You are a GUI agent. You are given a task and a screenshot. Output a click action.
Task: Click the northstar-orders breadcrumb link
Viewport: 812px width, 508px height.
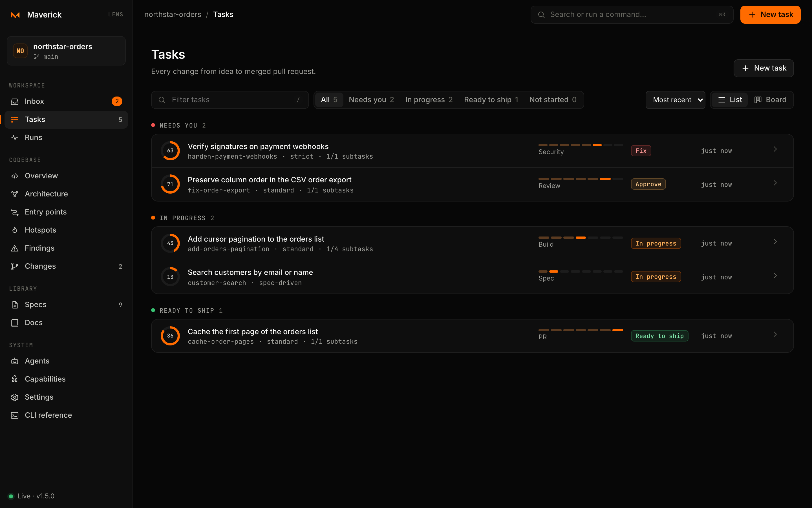click(x=173, y=14)
